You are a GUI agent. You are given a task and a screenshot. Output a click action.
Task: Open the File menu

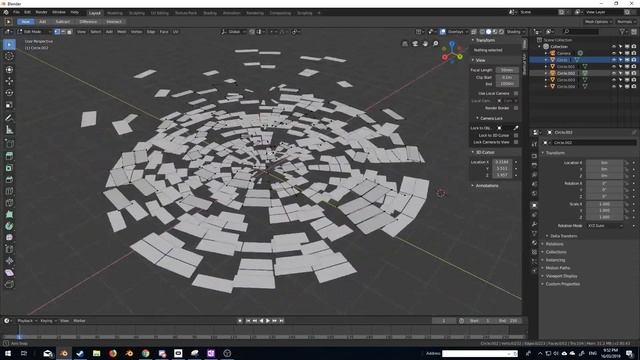pos(16,12)
